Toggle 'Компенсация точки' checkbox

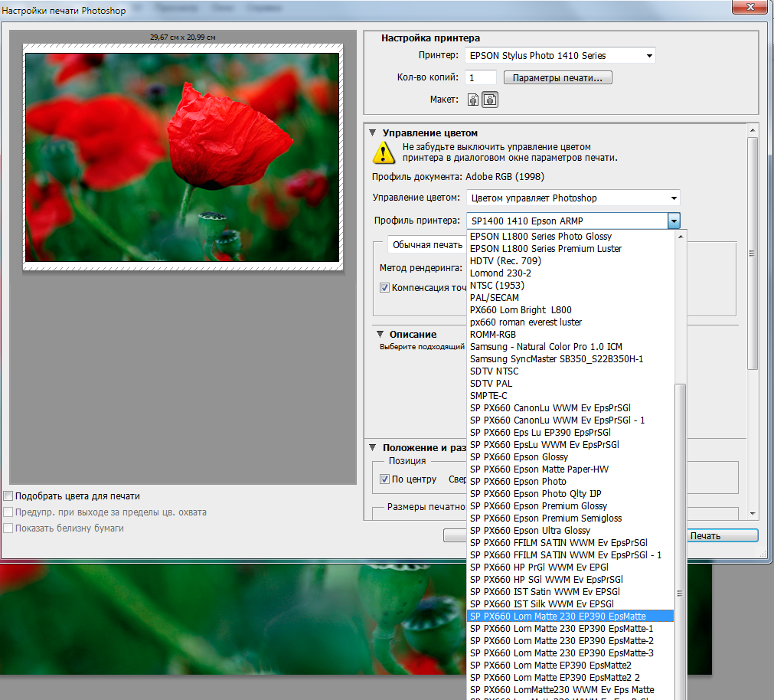[384, 287]
